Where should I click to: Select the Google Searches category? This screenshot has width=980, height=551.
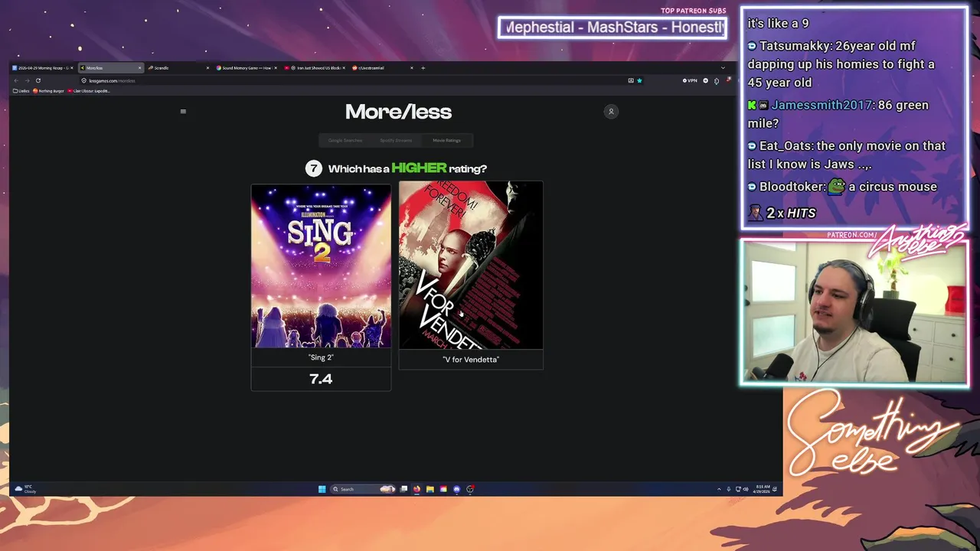coord(345,141)
